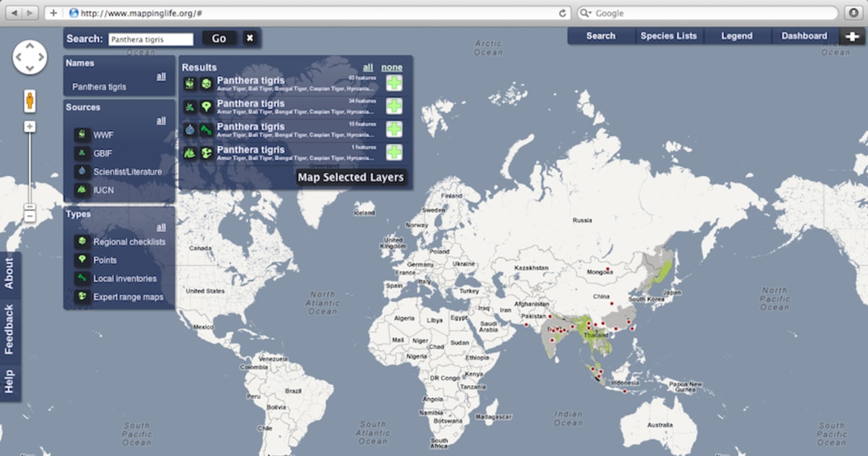Image resolution: width=868 pixels, height=456 pixels.
Task: Click scientist icon in 15 features result row
Action: point(190,130)
